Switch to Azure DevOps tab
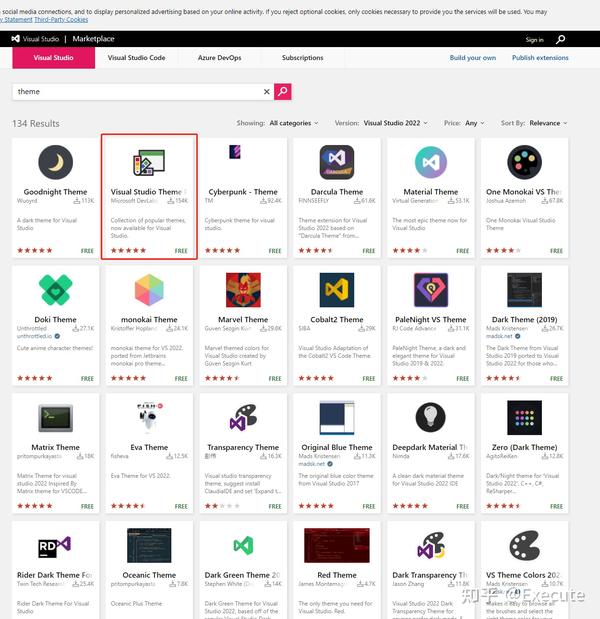This screenshot has width=600, height=619. [x=219, y=58]
